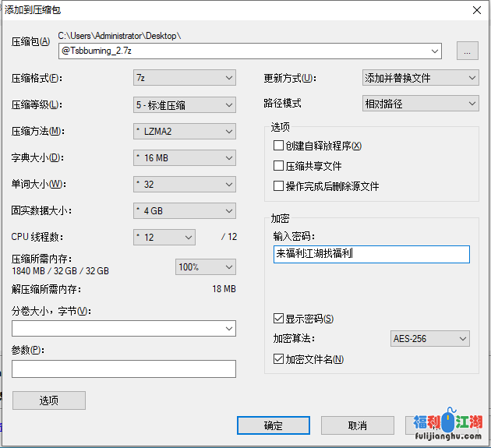Enable the create self-extracting archive checkbox
The image size is (491, 448).
click(279, 146)
